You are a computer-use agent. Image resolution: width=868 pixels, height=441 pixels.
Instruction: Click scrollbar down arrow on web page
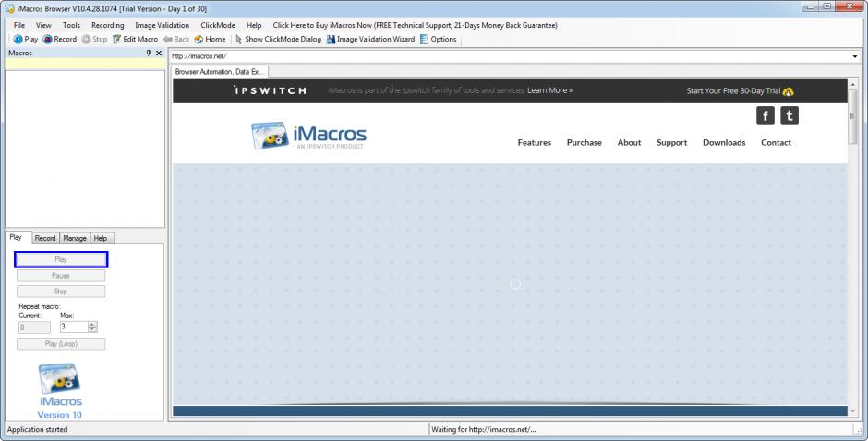(852, 411)
